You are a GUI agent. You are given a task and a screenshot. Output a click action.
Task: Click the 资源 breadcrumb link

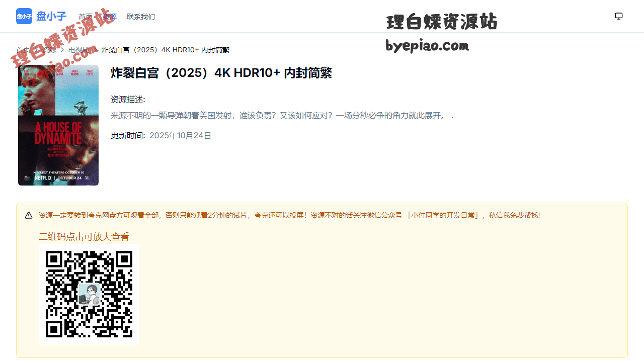pos(49,50)
